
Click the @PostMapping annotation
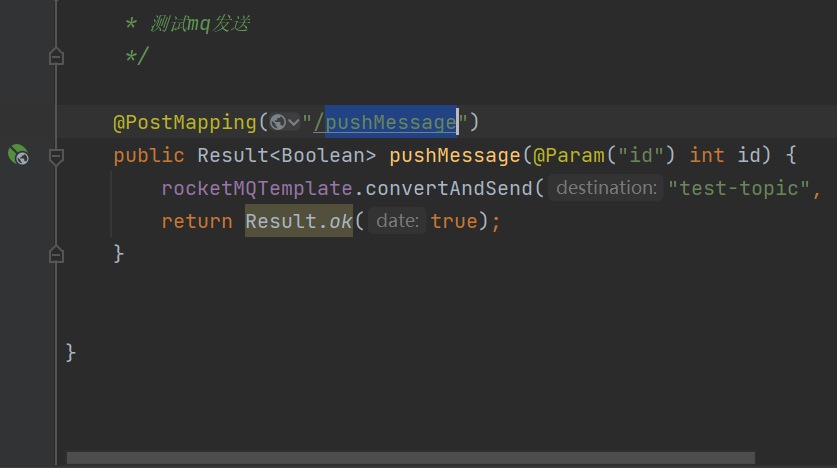coord(185,123)
